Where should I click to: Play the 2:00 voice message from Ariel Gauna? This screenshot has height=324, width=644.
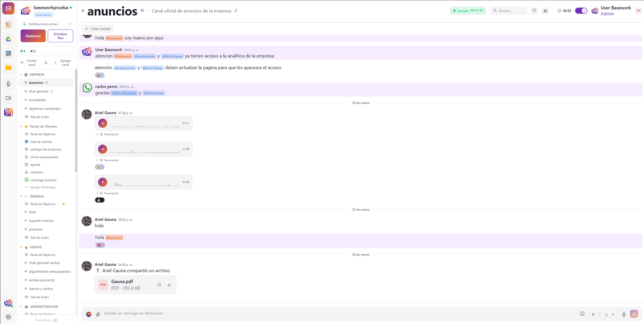[103, 149]
